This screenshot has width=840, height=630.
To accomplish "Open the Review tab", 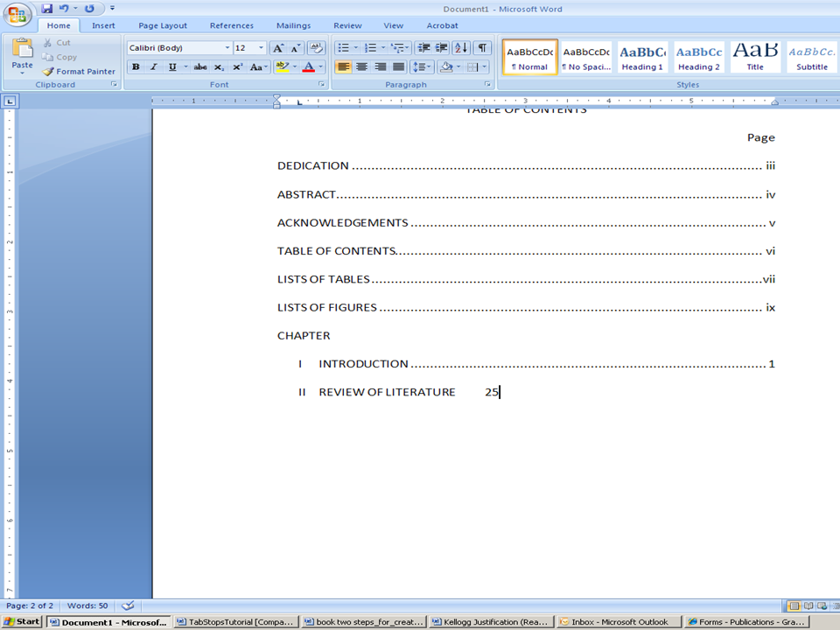I will click(x=347, y=25).
